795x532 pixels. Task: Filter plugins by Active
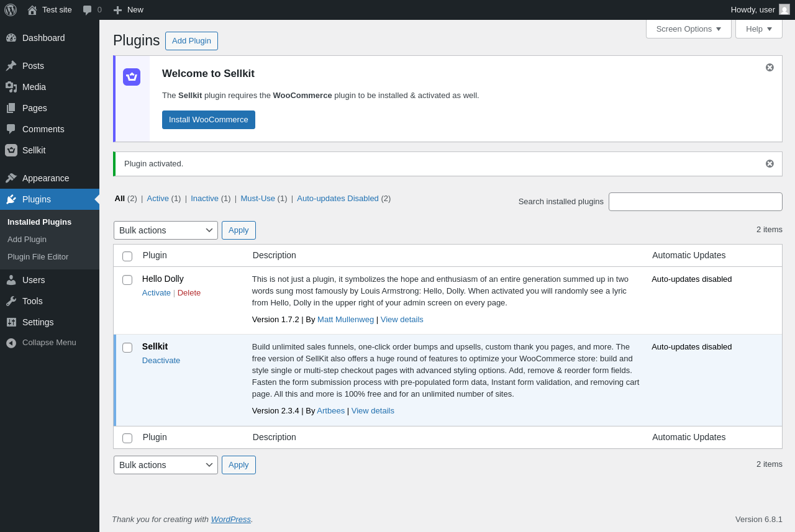coord(158,199)
